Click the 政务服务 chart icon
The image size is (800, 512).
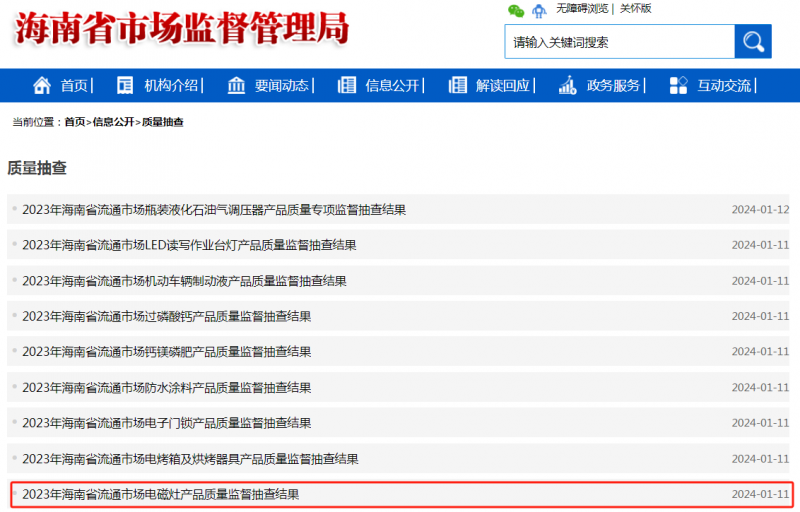pyautogui.click(x=567, y=85)
